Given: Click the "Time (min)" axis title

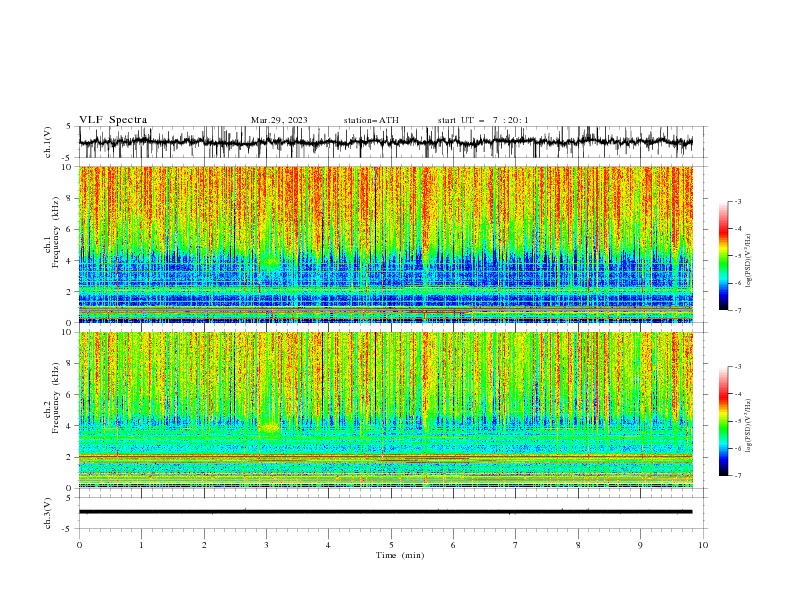Looking at the screenshot, I should pyautogui.click(x=400, y=555).
